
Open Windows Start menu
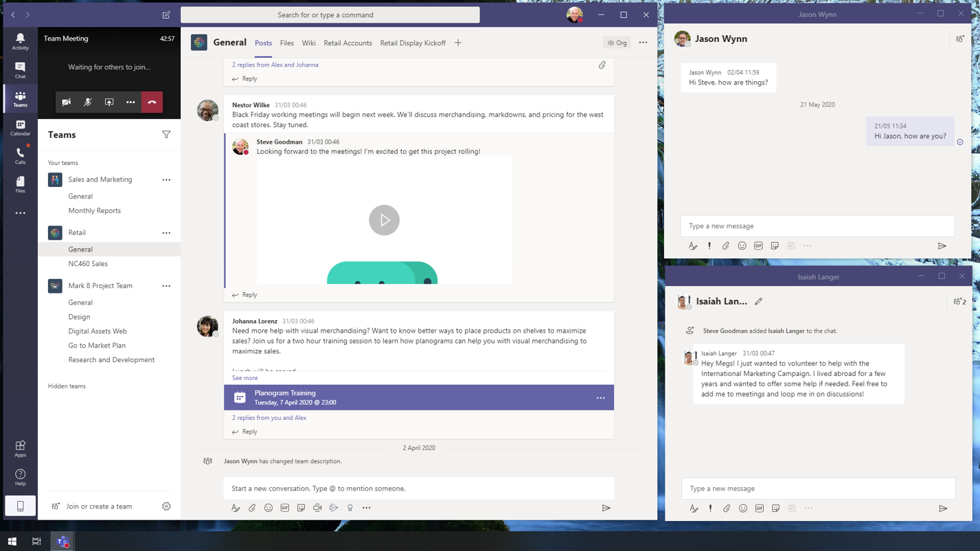pos(12,542)
